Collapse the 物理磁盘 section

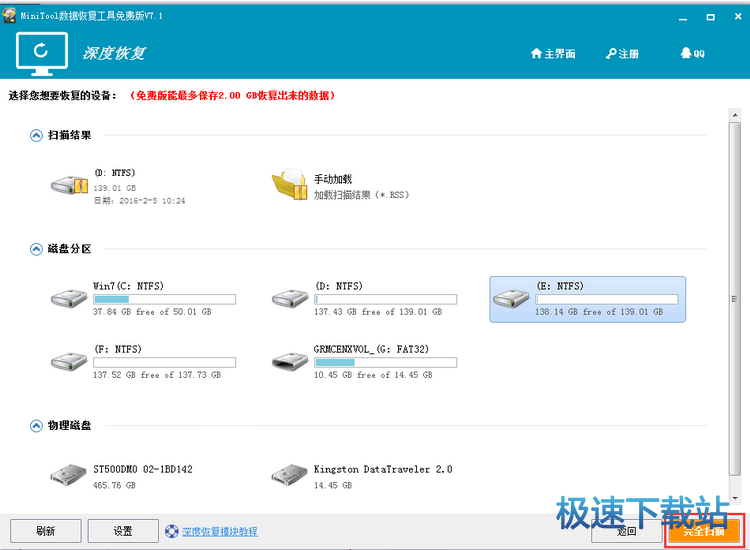point(36,426)
